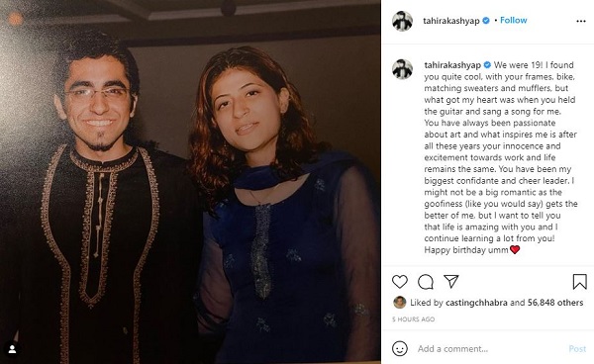Open the 5 HOURS AGO timestamp
This screenshot has width=594, height=364.
413,319
